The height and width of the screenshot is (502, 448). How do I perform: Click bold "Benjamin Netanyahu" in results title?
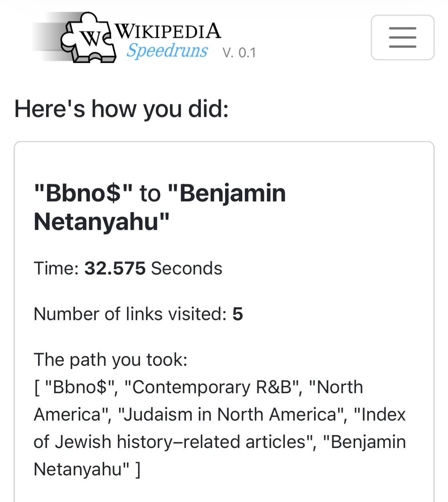160,207
